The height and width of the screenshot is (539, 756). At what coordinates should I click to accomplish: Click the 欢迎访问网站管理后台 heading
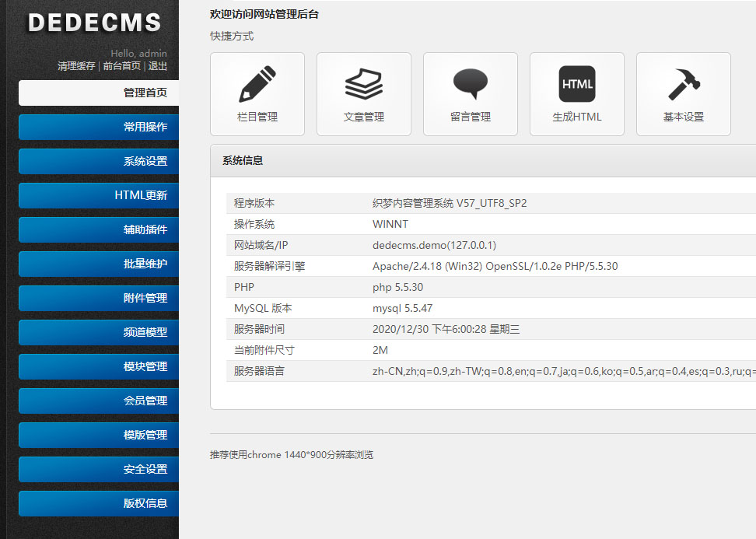[264, 15]
